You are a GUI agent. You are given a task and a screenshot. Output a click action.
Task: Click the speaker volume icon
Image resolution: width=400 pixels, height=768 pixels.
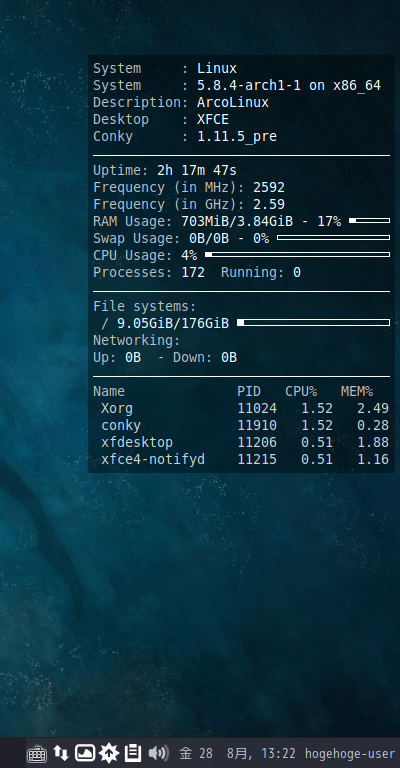158,753
